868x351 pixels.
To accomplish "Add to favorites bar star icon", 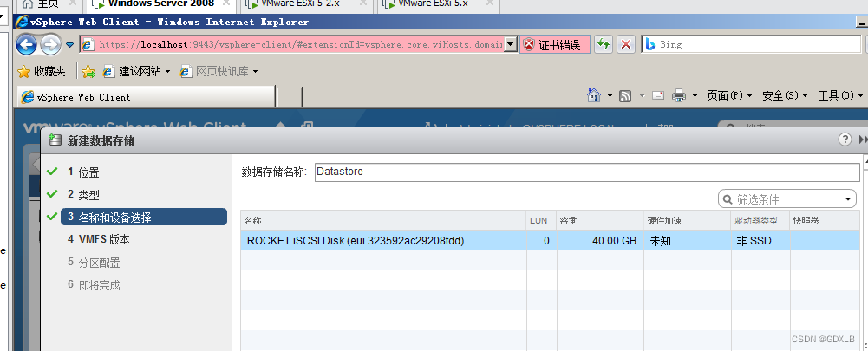I will (x=88, y=71).
